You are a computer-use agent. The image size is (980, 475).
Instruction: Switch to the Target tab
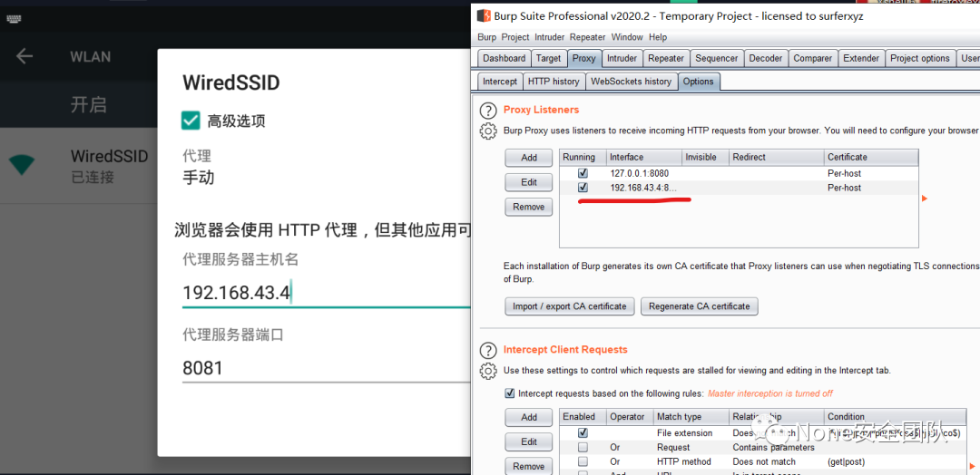pos(548,58)
